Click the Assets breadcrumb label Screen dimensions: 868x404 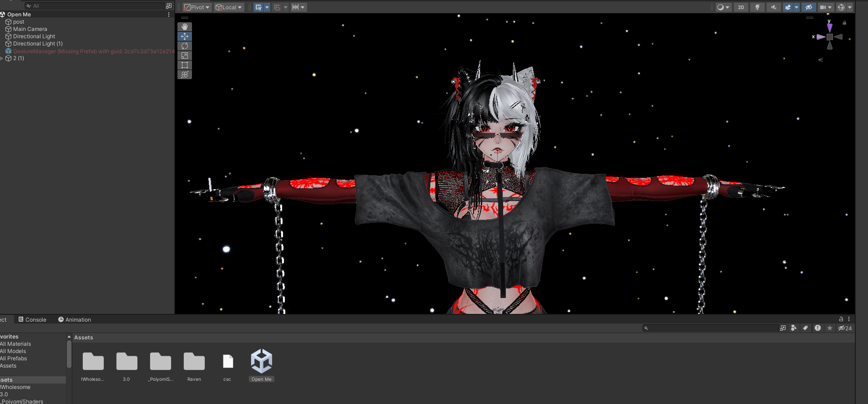click(x=84, y=338)
